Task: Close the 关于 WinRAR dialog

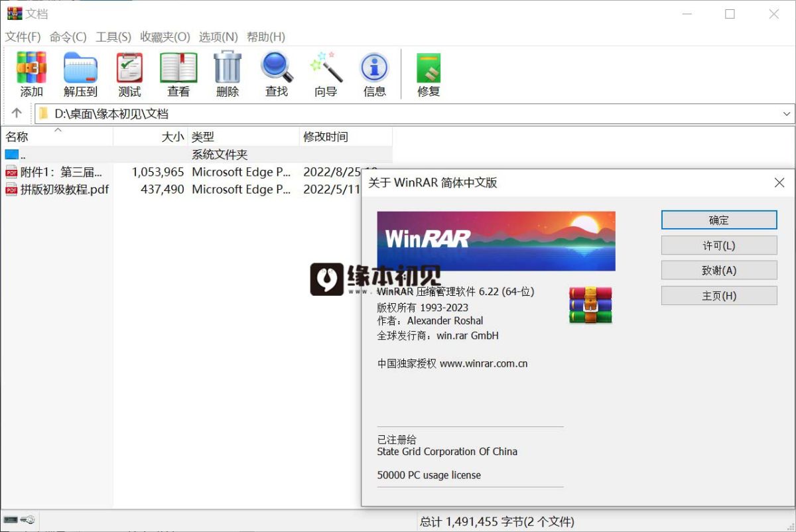Action: point(779,183)
